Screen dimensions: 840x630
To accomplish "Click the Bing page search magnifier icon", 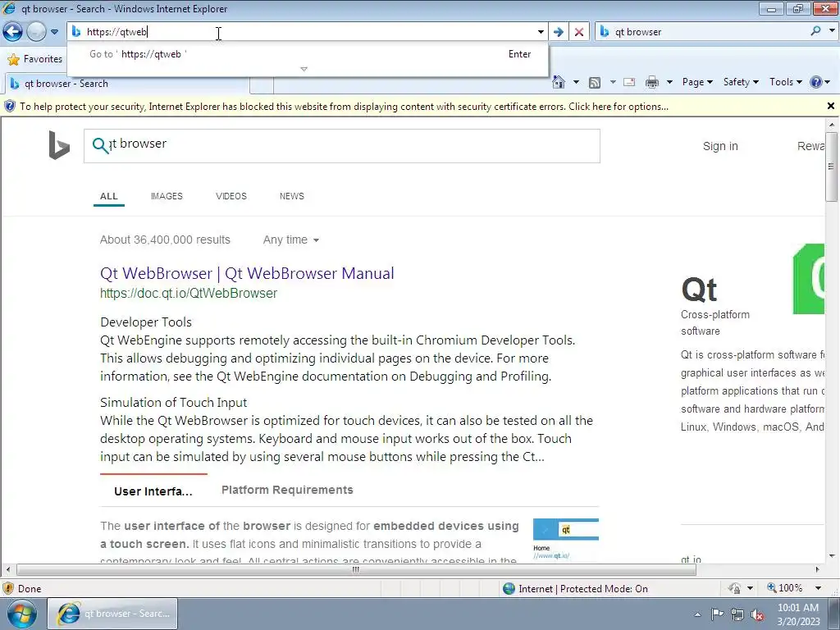I will (99, 144).
